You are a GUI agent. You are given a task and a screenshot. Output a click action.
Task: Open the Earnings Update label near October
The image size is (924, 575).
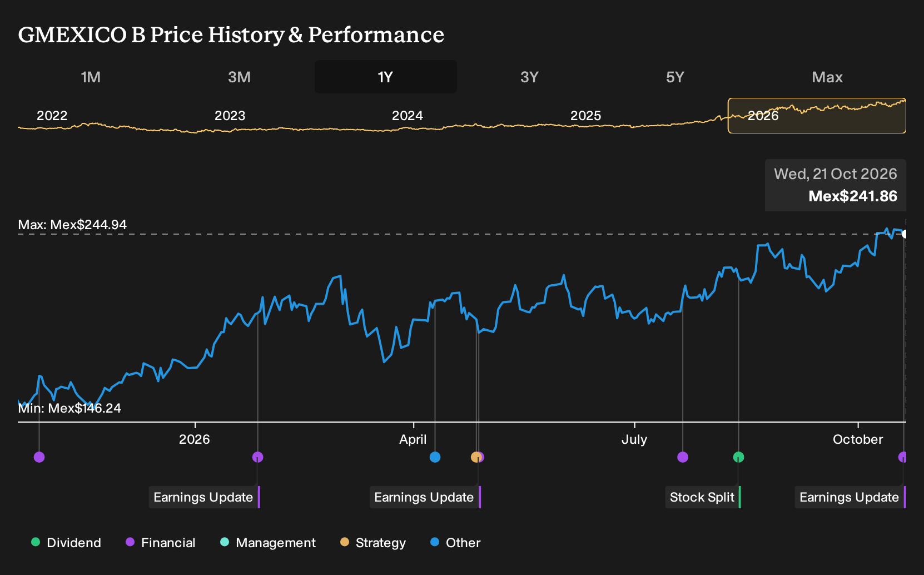[850, 497]
